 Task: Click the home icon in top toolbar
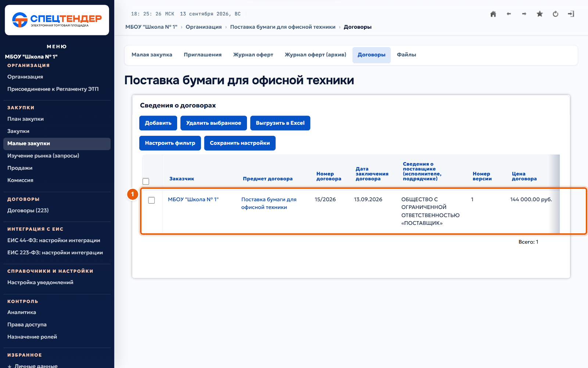pyautogui.click(x=493, y=14)
